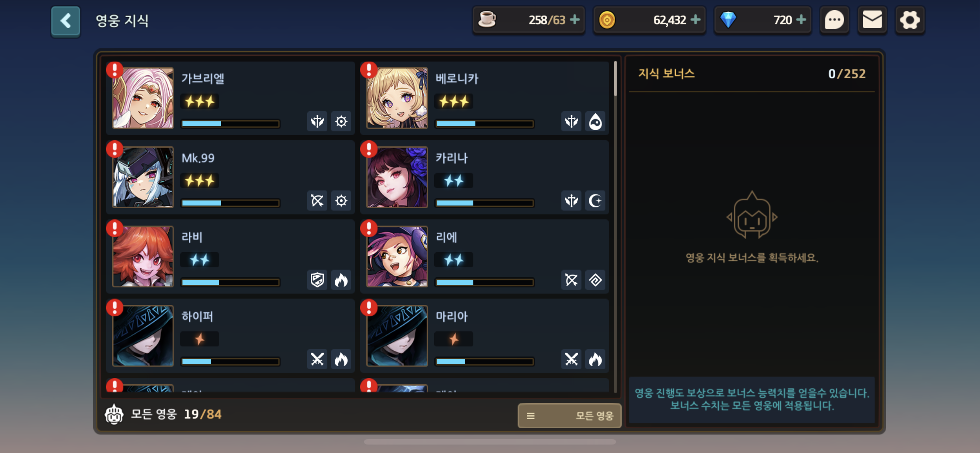Select the 마리아 hero card
Image resolution: width=980 pixels, height=453 pixels.
pyautogui.click(x=484, y=336)
